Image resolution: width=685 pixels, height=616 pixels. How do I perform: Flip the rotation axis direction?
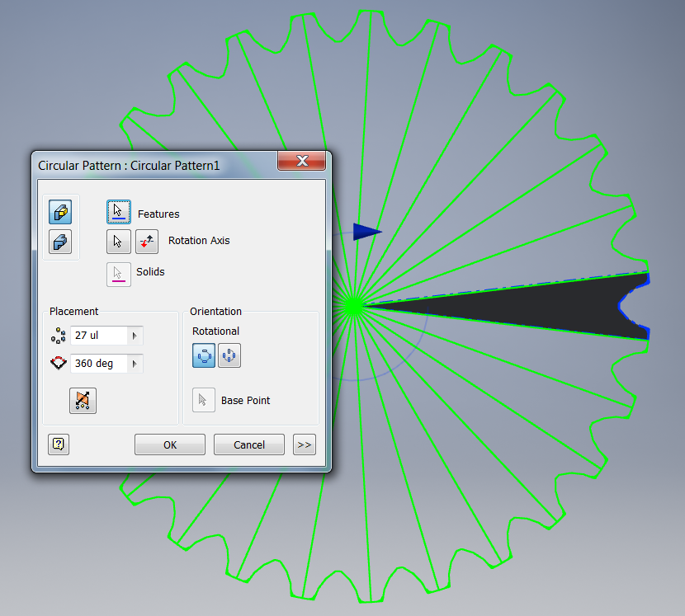coord(147,242)
